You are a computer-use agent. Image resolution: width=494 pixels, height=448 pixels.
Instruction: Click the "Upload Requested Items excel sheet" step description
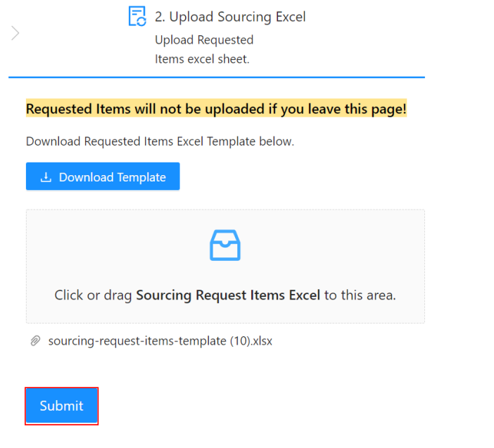[204, 49]
